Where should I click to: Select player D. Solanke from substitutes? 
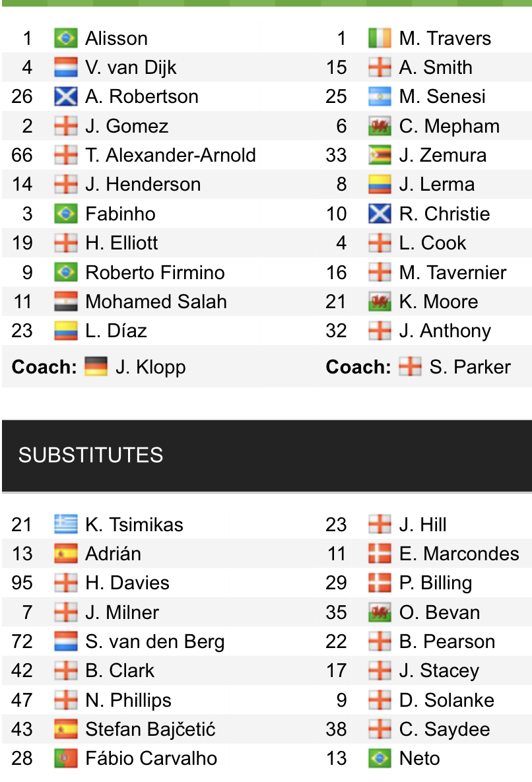pyautogui.click(x=446, y=700)
